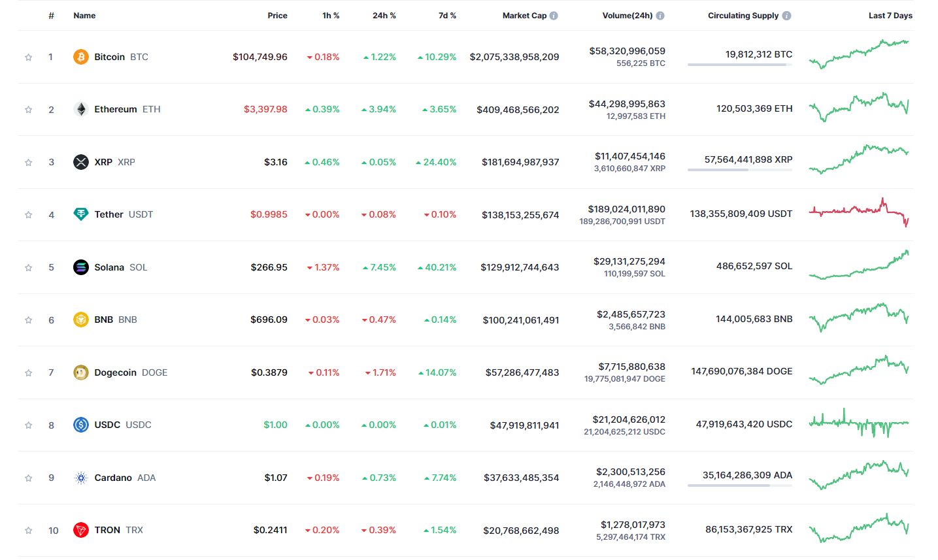Screen dimensions: 938x560
Task: Click the Solana logo icon
Action: coord(81,267)
